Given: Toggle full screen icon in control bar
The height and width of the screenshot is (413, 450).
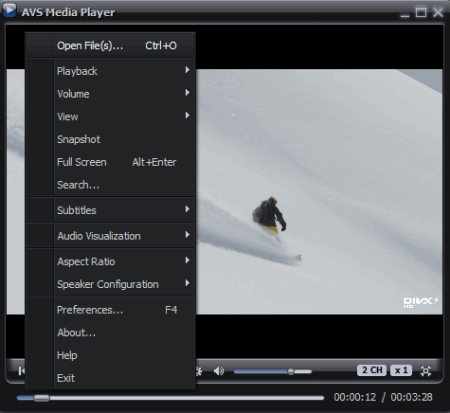Looking at the screenshot, I should (426, 371).
